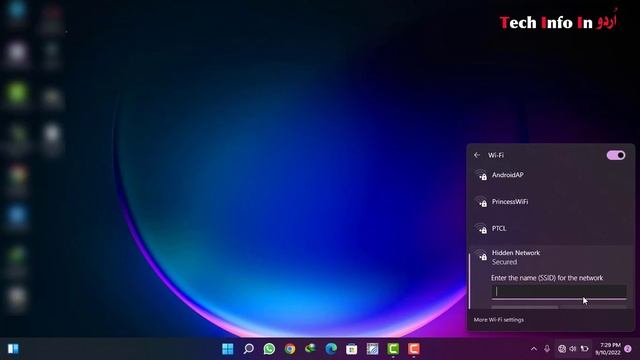
Task: Open Microsoft Store from the taskbar
Action: coord(351,349)
